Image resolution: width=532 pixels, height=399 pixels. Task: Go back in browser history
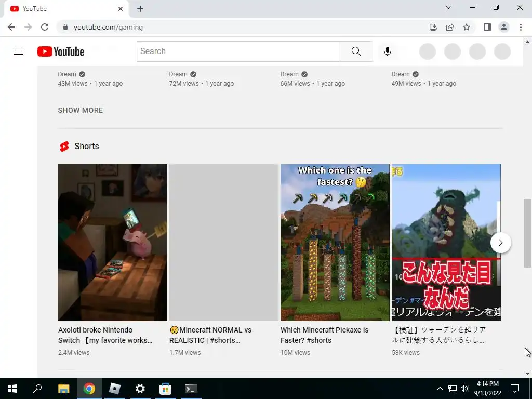point(11,27)
